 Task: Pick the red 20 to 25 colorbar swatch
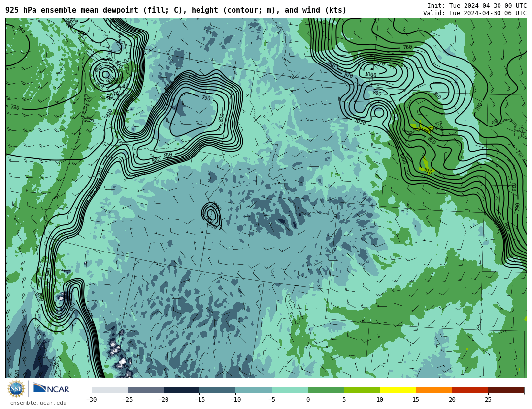(x=470, y=390)
